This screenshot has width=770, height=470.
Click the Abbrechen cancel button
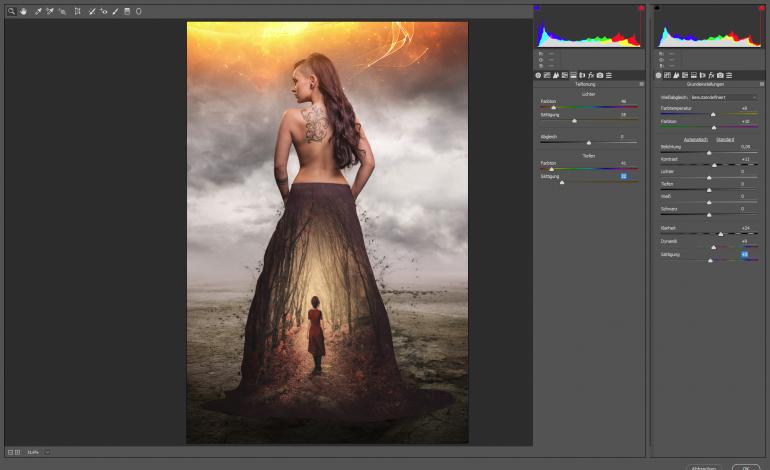click(704, 467)
